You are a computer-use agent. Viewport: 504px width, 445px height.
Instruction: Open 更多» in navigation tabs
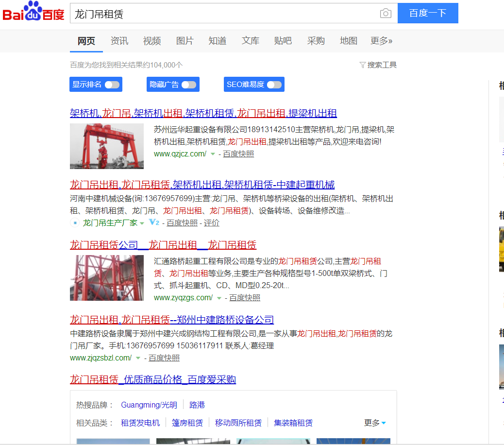click(x=381, y=41)
